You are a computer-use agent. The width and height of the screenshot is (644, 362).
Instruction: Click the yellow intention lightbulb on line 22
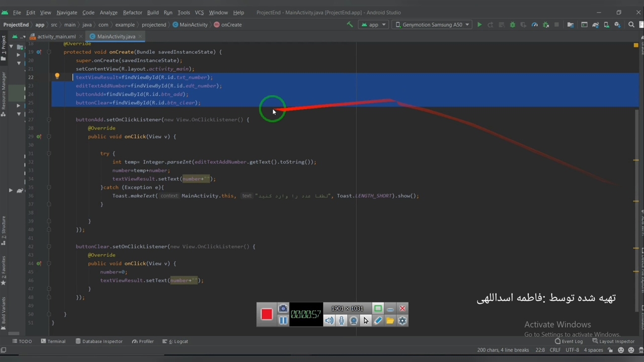[x=57, y=76]
